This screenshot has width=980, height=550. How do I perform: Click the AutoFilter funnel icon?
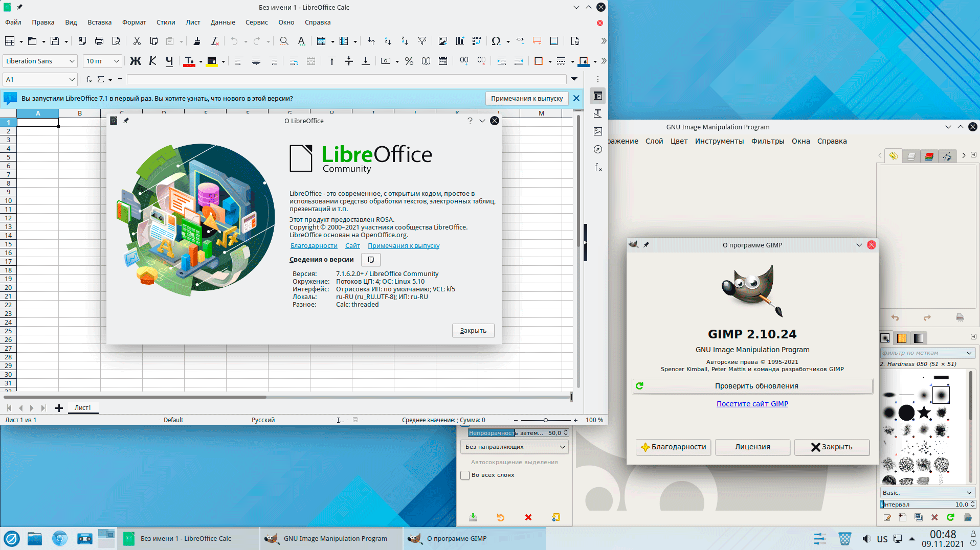[422, 41]
